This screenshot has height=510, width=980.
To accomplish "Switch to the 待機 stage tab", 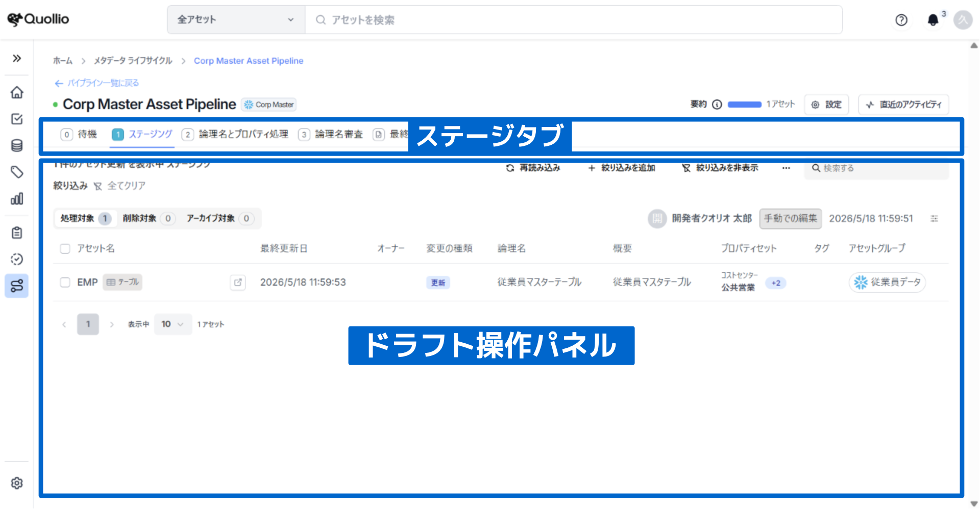I will [79, 134].
